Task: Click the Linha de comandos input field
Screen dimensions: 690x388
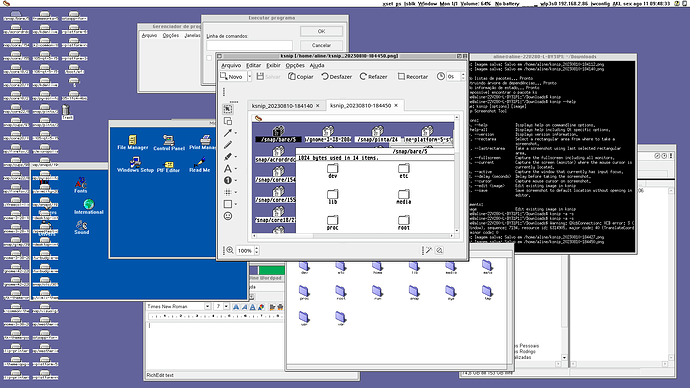Action: pyautogui.click(x=249, y=45)
